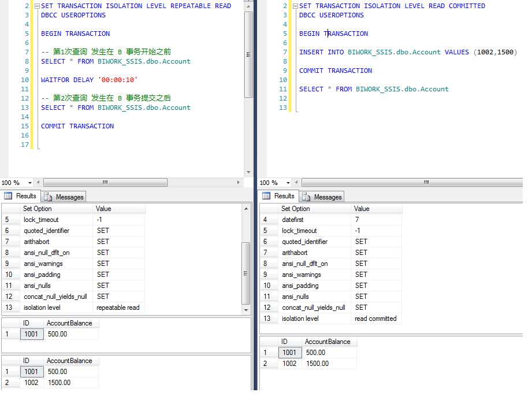Click left editor horizontal scroll right arrow

click(240, 183)
